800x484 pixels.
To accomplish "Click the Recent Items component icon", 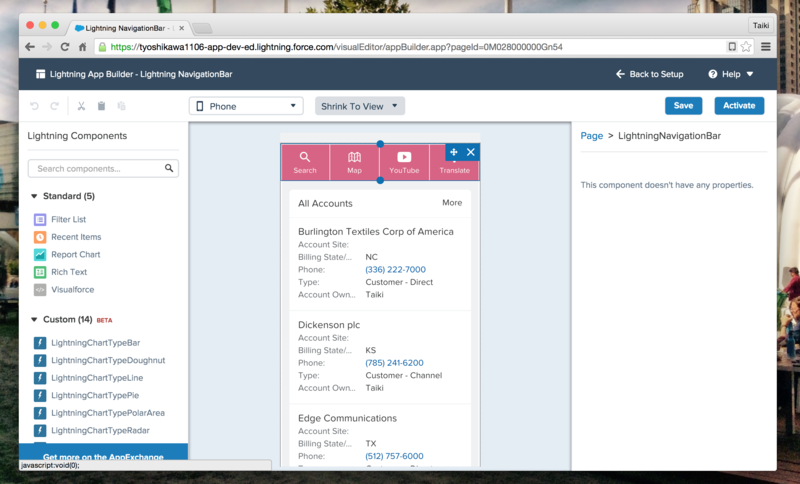I will 40,237.
